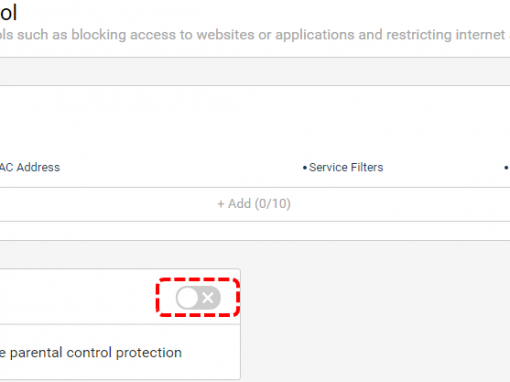Click the "(0/10)" profile counter text
This screenshot has width=510, height=382.
(x=273, y=204)
